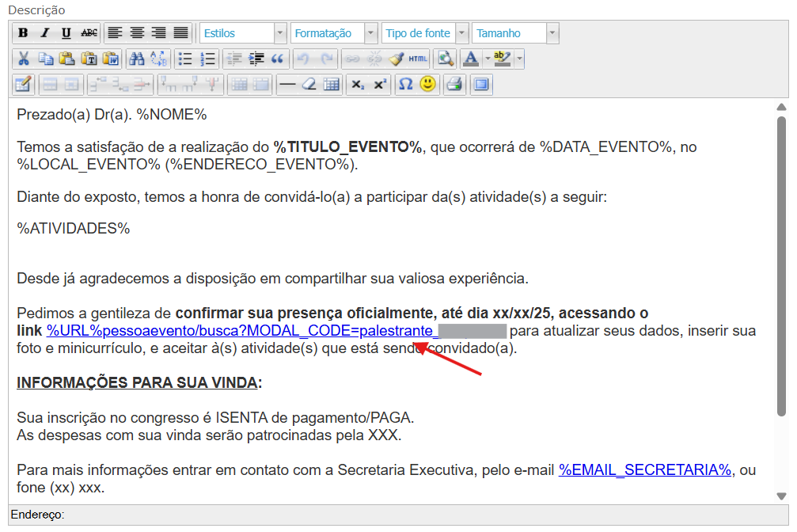Image resolution: width=797 pixels, height=532 pixels.
Task: Apply subscript (x₂) formatting
Action: 358,84
